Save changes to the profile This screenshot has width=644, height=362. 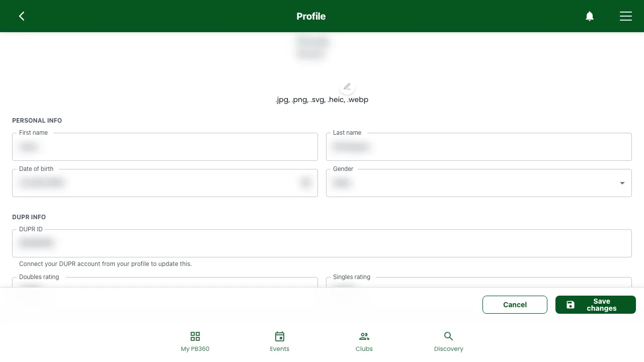(x=596, y=305)
